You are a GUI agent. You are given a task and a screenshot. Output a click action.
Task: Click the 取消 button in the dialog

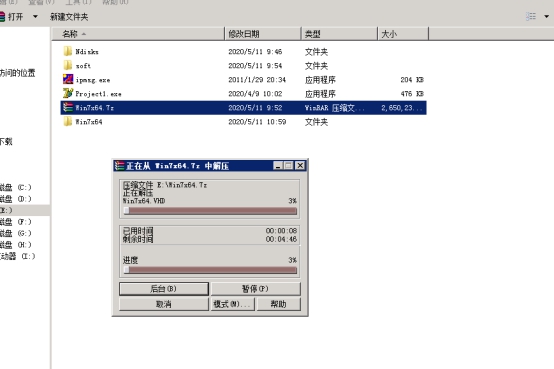tap(164, 304)
